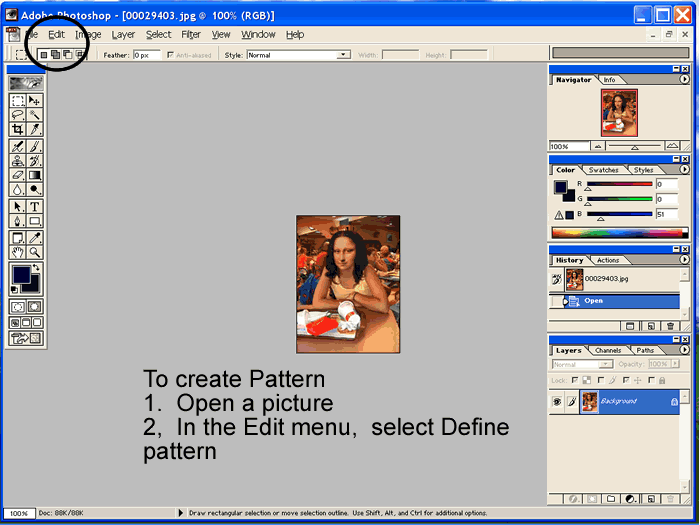Switch to the Actions tab
Screen dimensions: 700x525
[x=608, y=260]
